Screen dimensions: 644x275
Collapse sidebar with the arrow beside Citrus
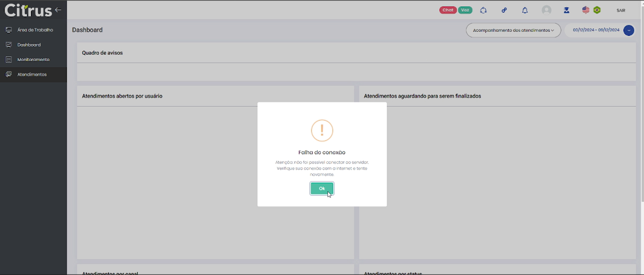point(58,10)
